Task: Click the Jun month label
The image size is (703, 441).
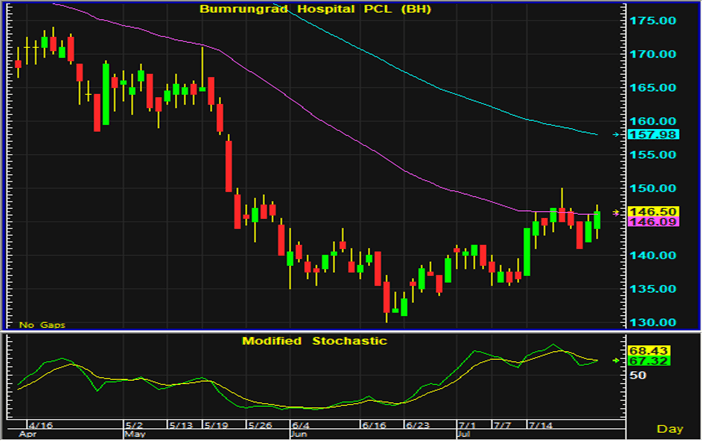Action: (298, 436)
